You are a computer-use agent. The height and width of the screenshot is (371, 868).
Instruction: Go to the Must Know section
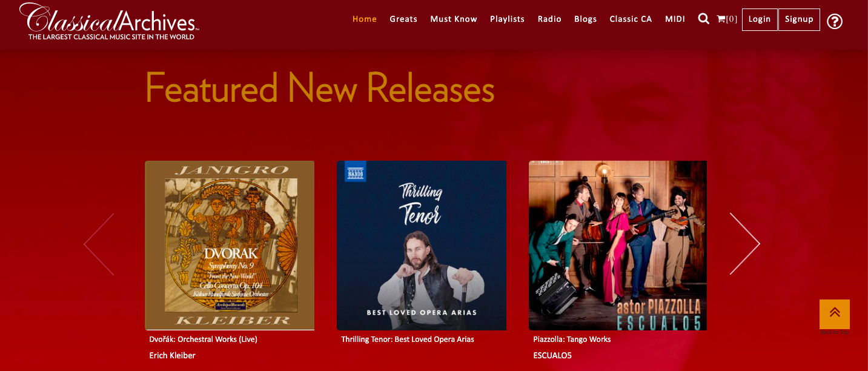tap(454, 19)
